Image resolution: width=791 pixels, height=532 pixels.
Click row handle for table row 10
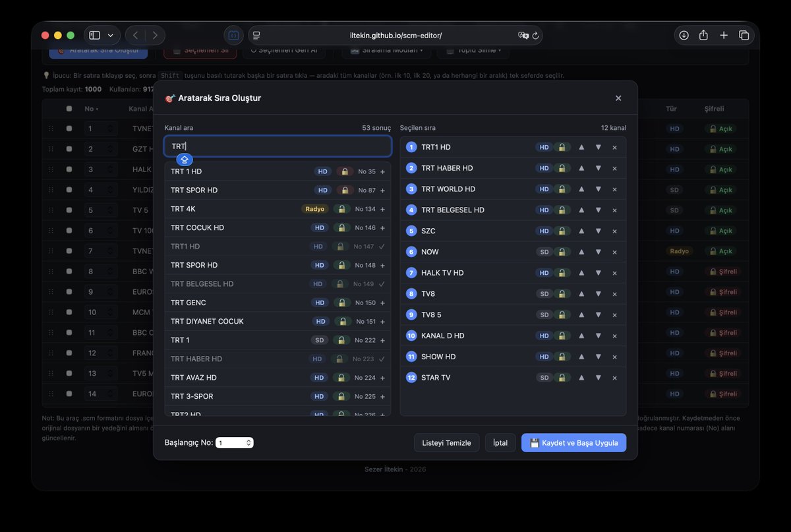coord(51,312)
